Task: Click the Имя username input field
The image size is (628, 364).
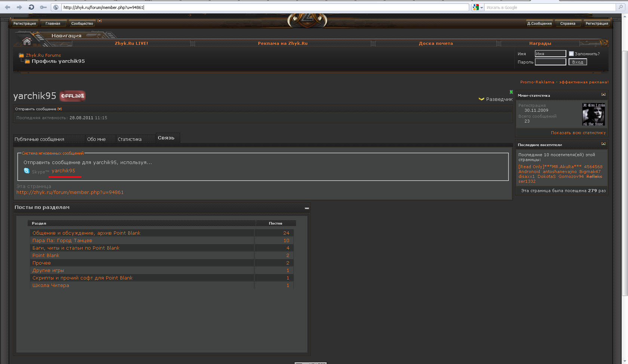Action: click(x=550, y=54)
